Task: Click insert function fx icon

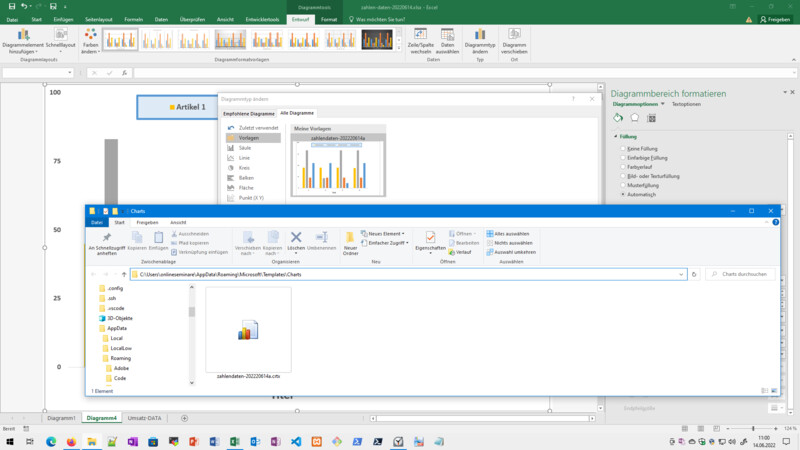Action: [124, 73]
